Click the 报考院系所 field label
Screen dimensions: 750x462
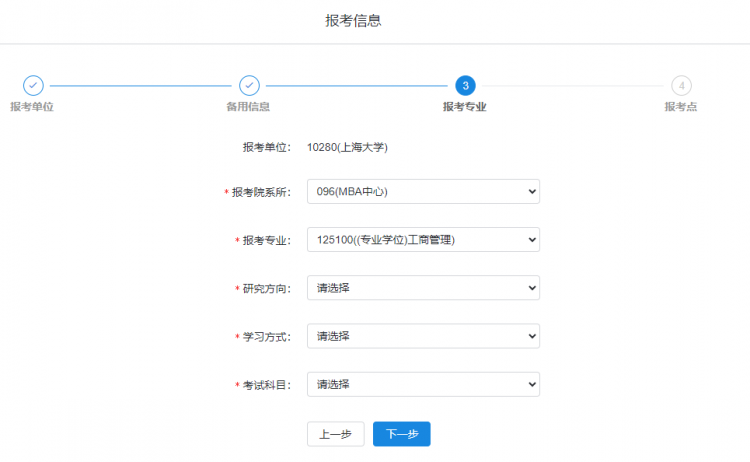pos(261,192)
